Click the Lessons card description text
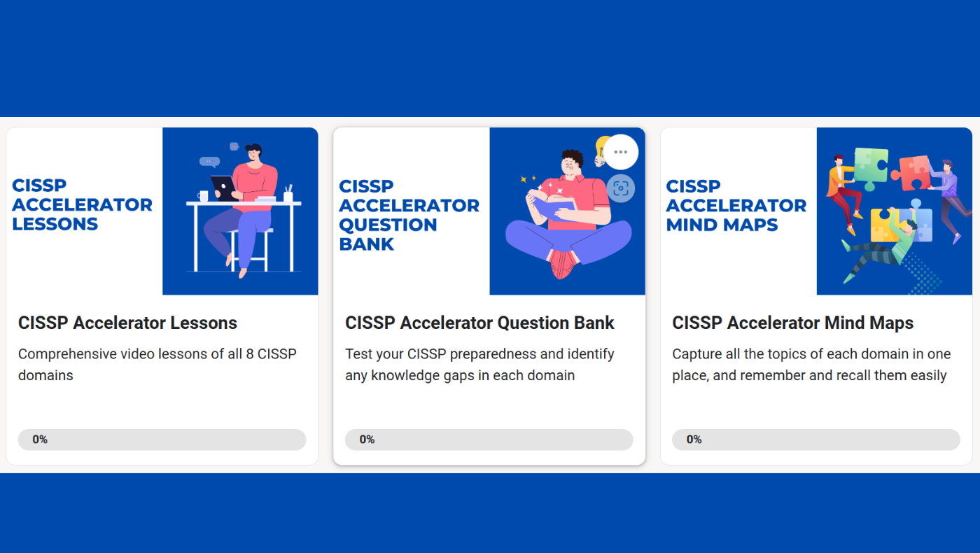The height and width of the screenshot is (553, 980). click(157, 364)
